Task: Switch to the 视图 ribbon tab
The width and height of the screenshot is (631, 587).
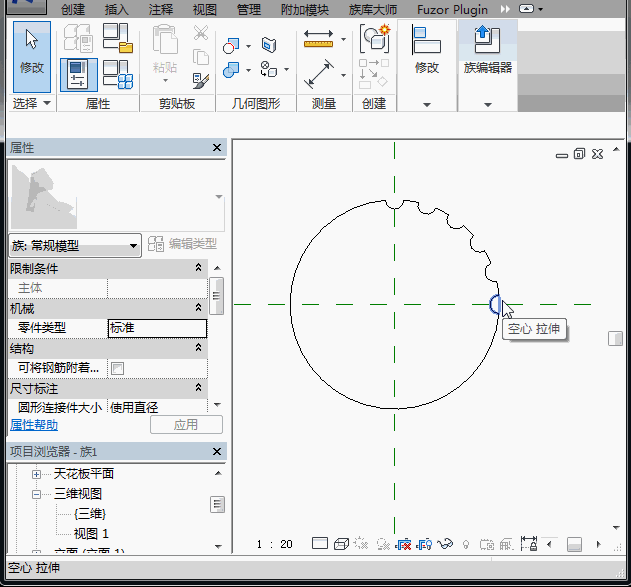Action: click(204, 10)
